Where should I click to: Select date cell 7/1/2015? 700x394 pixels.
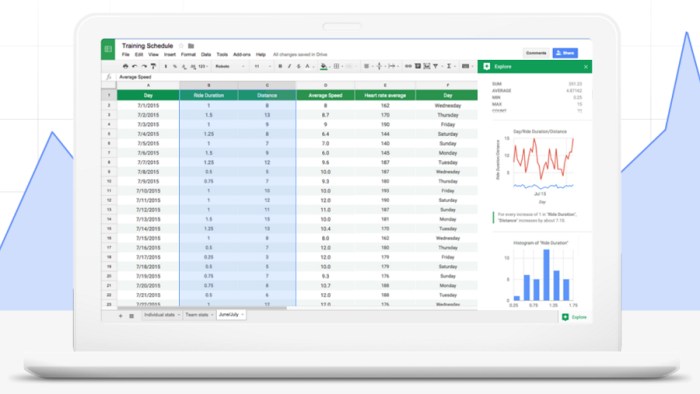148,106
